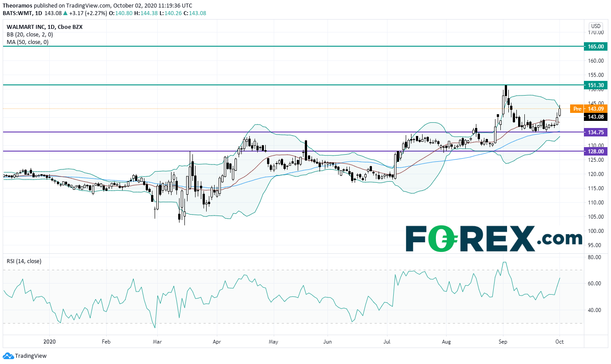
Task: Click the RSI 40.00 axis value
Action: tap(594, 310)
